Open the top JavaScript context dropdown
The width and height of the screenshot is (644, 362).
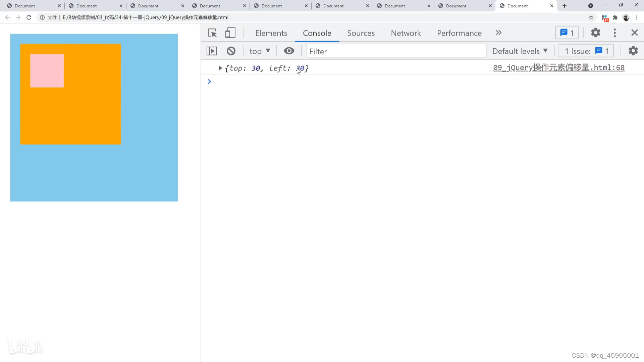(260, 51)
